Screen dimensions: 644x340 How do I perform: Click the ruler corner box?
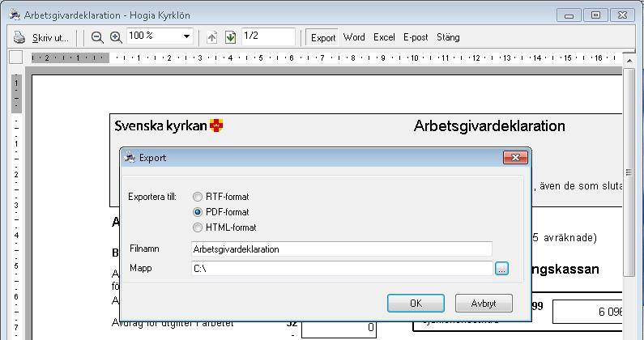point(15,57)
